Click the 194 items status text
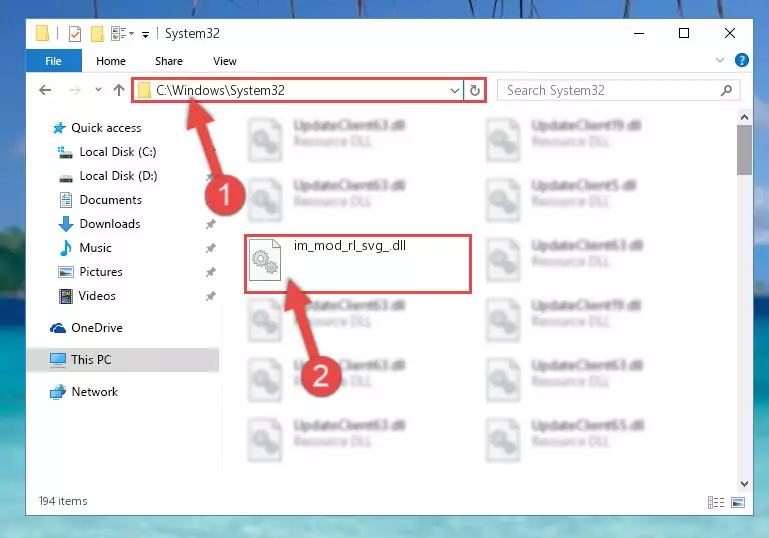This screenshot has height=538, width=769. (63, 501)
